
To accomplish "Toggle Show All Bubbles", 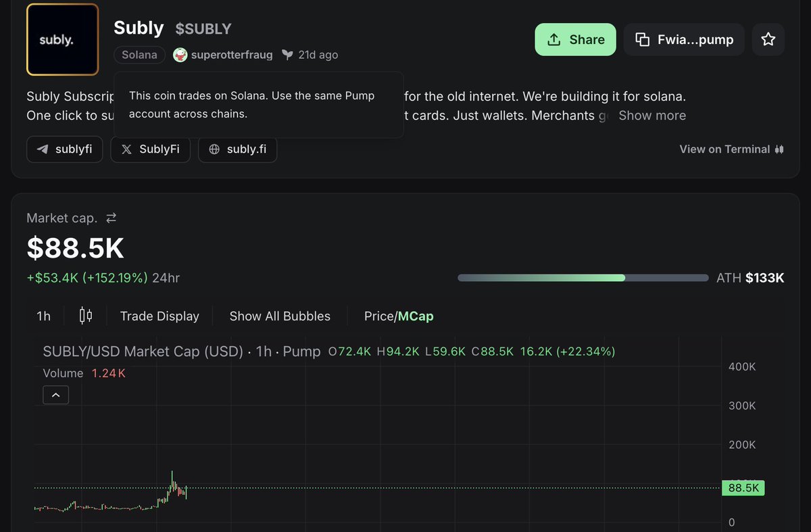I will point(280,316).
